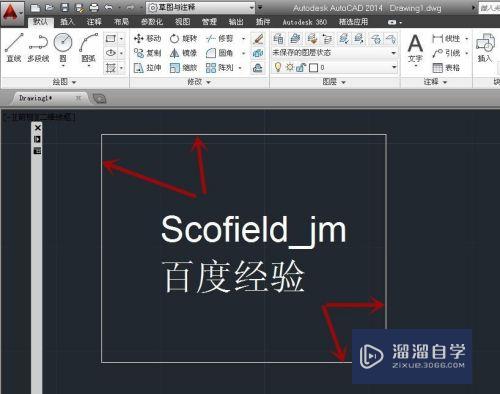
Task: Expand the 修改 panel title
Action: point(199,82)
